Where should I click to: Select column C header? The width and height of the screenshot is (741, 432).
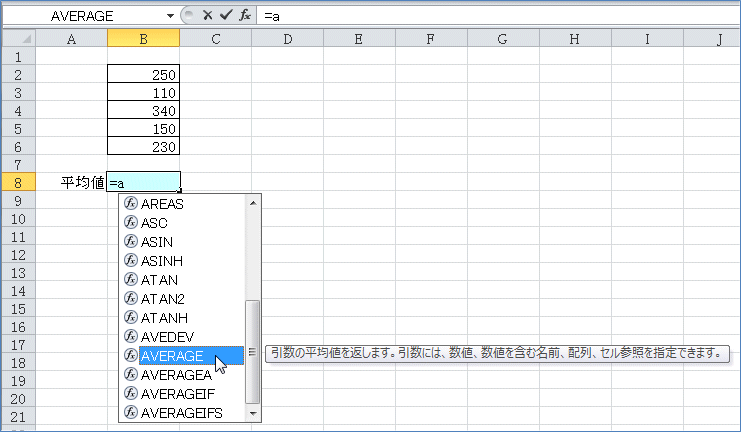pyautogui.click(x=215, y=38)
